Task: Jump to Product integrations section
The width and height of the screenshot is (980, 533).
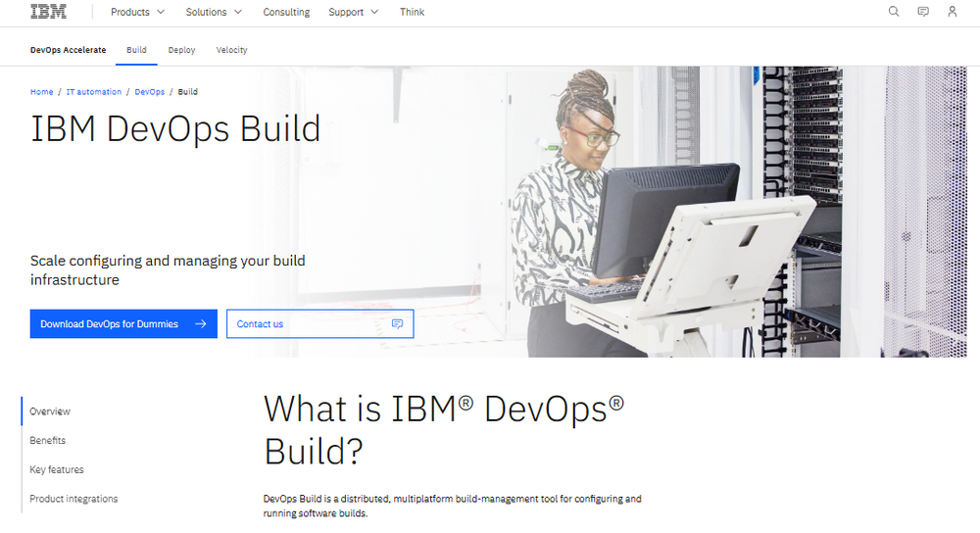Action: (x=73, y=499)
